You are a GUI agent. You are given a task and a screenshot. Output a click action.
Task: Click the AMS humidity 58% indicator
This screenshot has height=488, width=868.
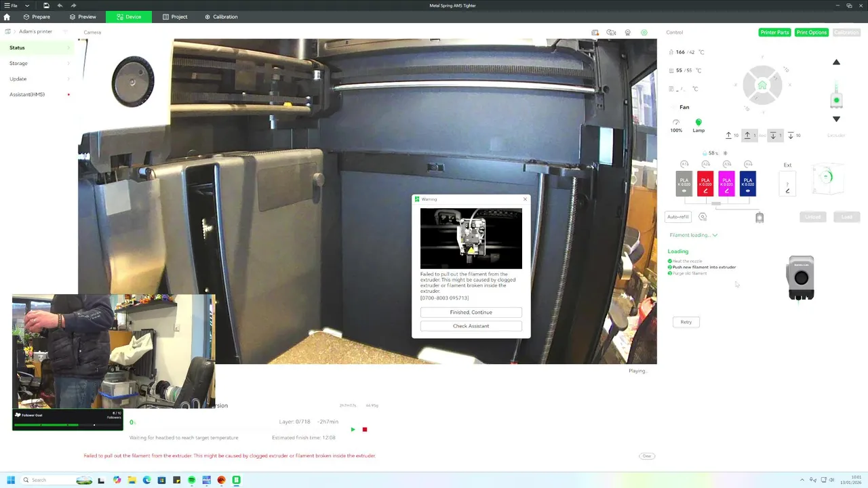click(712, 153)
